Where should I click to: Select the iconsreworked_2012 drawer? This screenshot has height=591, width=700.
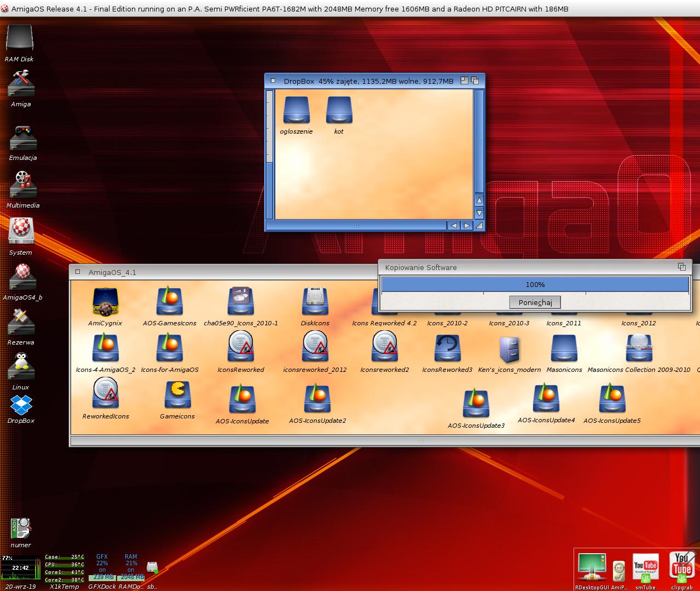315,347
